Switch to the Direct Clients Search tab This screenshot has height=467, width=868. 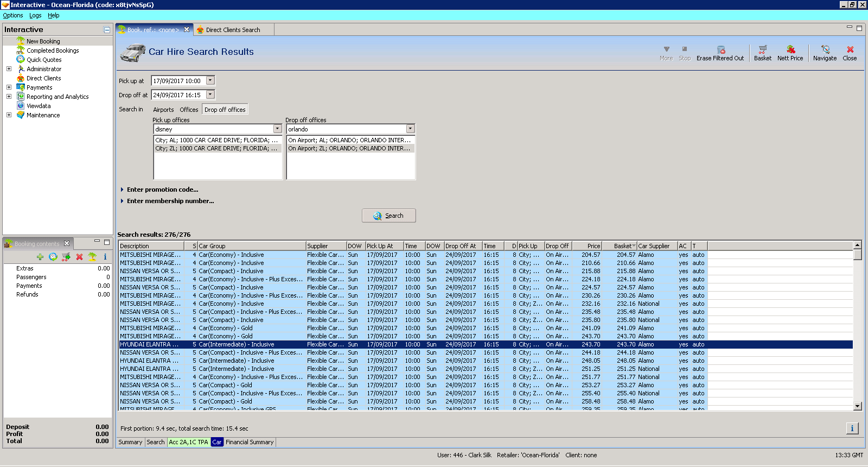[233, 30]
